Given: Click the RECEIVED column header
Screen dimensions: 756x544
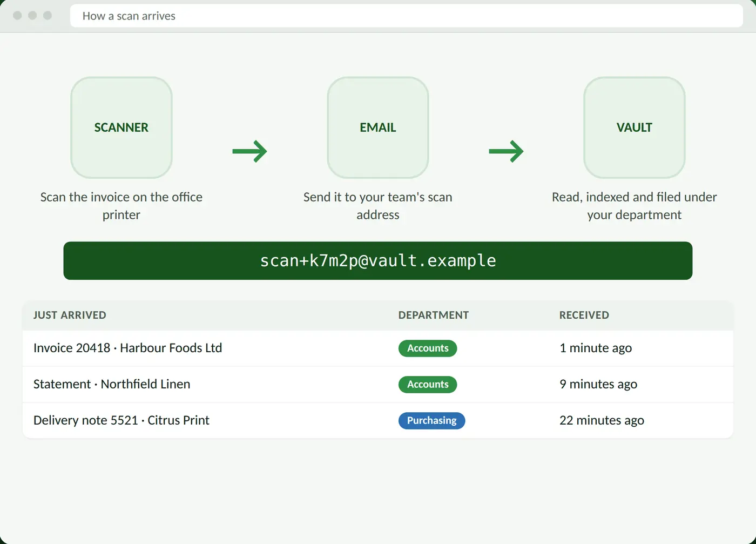Looking at the screenshot, I should (x=584, y=315).
